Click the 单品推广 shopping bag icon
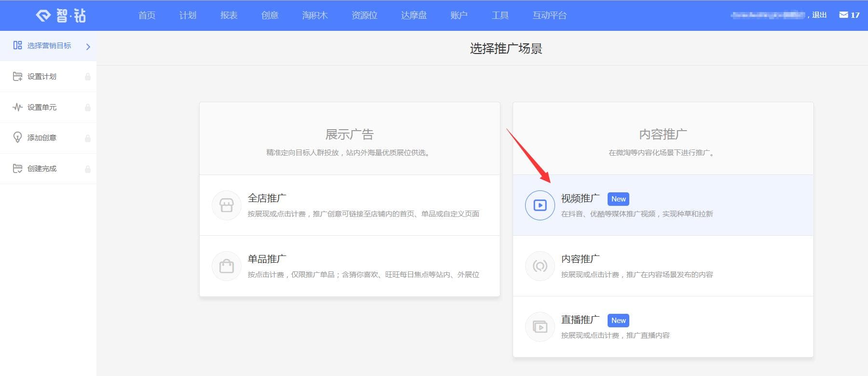 [226, 266]
